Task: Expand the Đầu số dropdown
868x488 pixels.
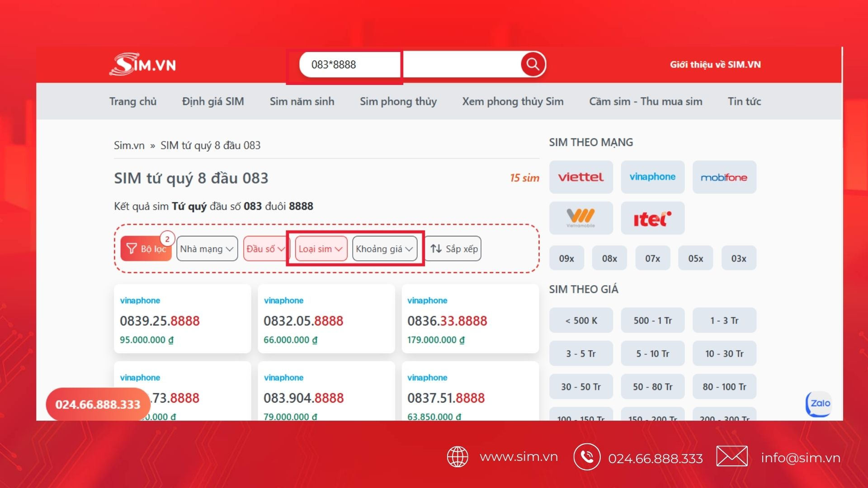Action: (x=265, y=249)
